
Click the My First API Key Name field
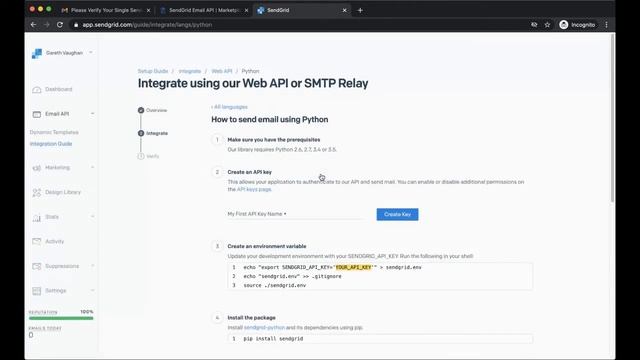tap(295, 214)
